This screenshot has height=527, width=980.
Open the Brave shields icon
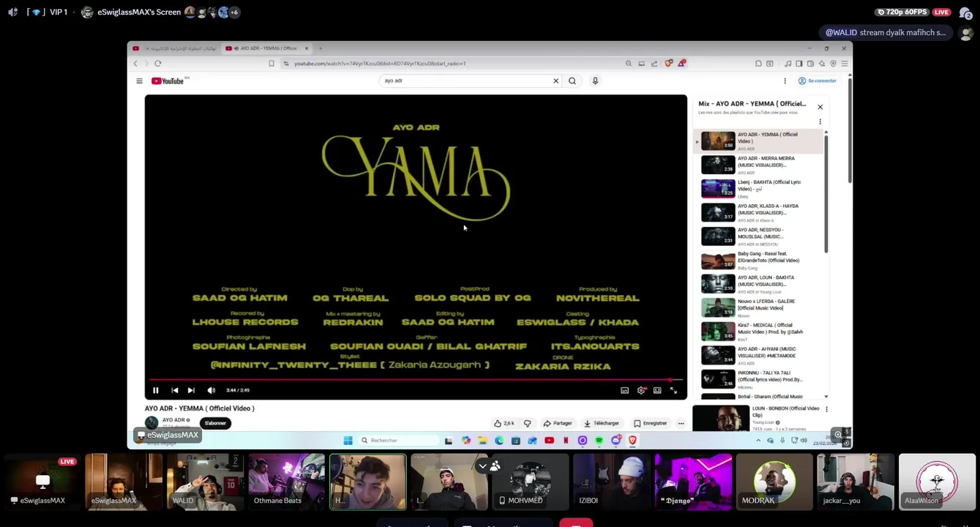[668, 64]
